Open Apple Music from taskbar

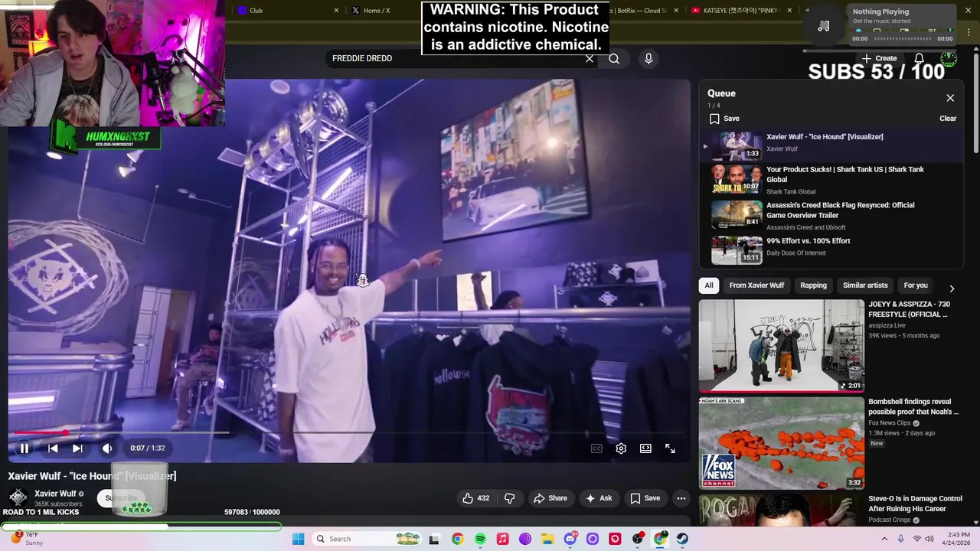tap(502, 539)
